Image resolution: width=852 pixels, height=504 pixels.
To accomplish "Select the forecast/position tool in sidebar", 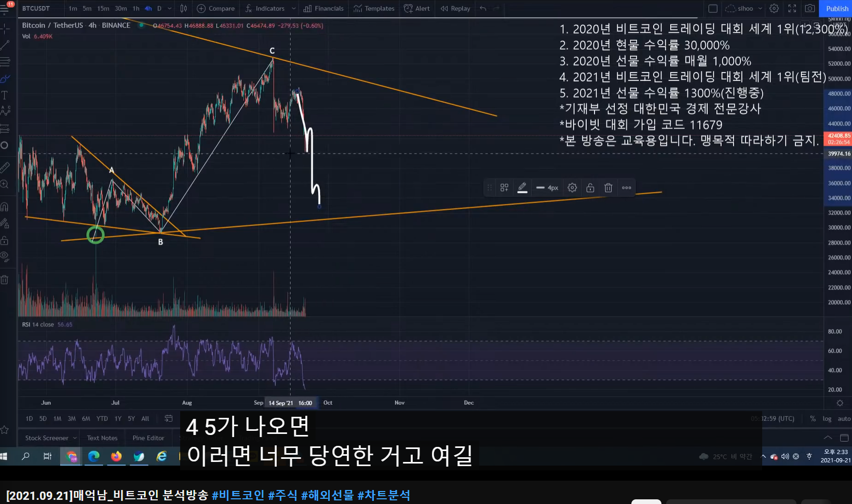I will click(5, 128).
